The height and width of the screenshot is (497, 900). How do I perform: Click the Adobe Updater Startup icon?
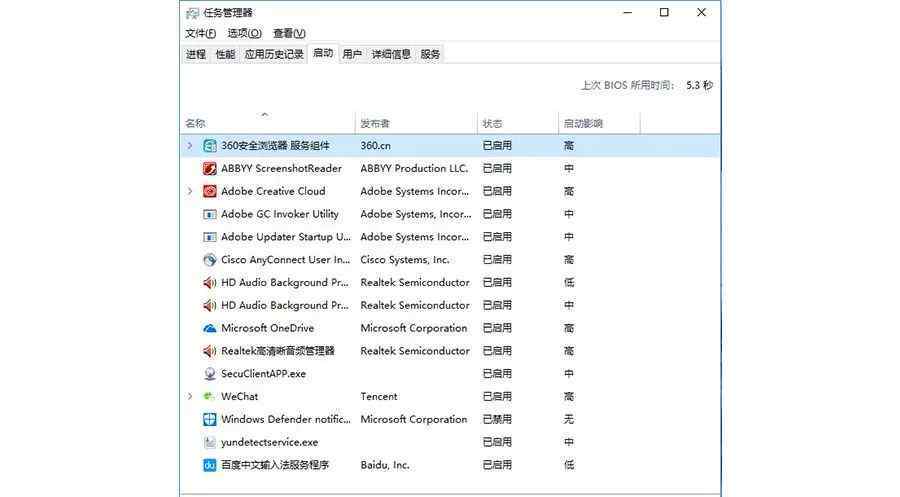[x=210, y=237]
